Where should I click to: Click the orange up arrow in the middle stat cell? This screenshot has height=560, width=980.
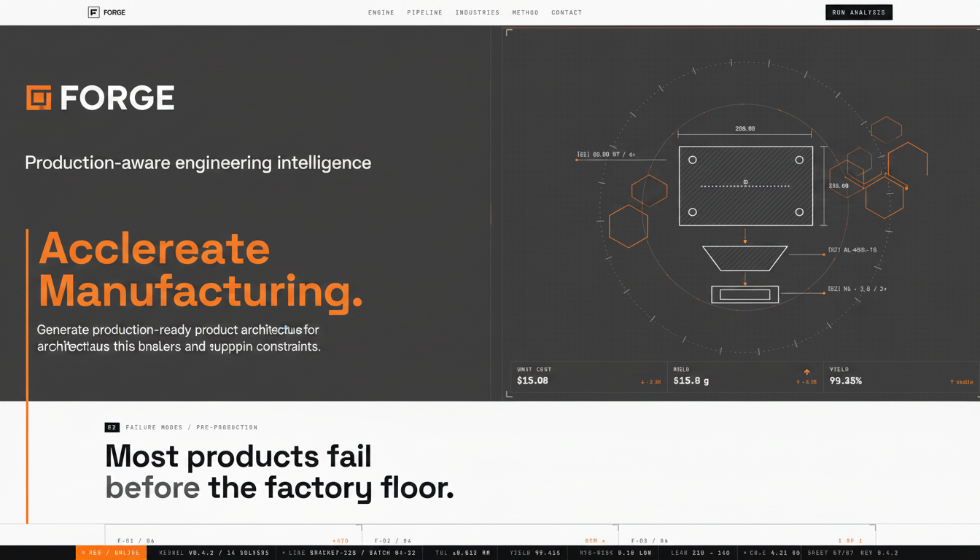807,372
